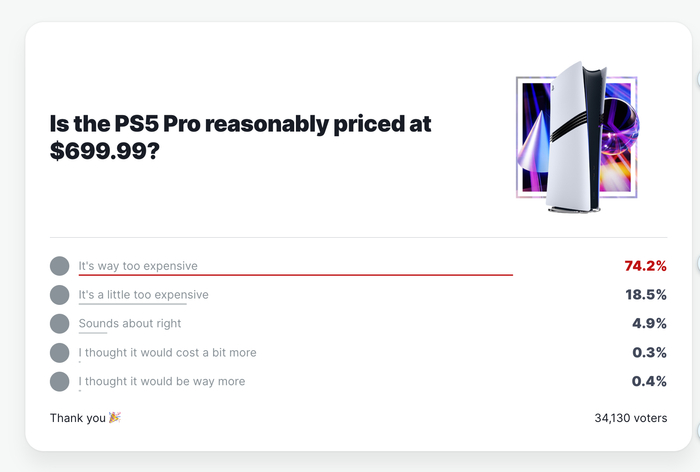Pick the "would be way more" radio circle
700x472 pixels.
60,381
